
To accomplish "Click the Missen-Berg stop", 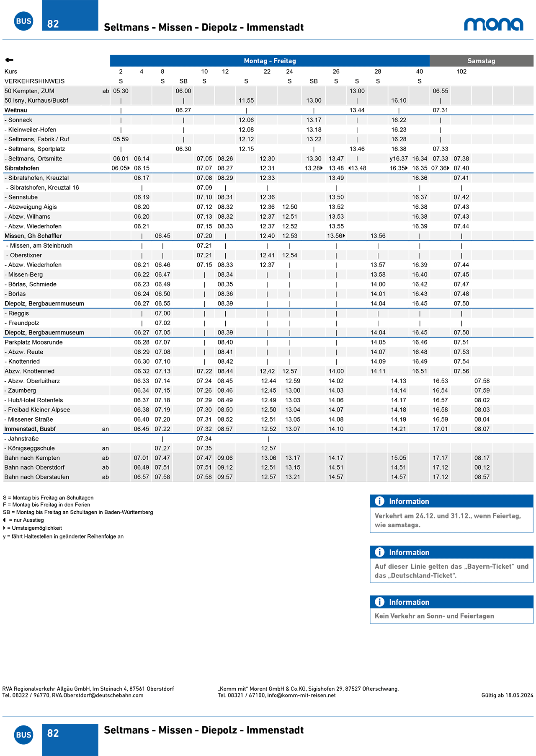I will (23, 274).
